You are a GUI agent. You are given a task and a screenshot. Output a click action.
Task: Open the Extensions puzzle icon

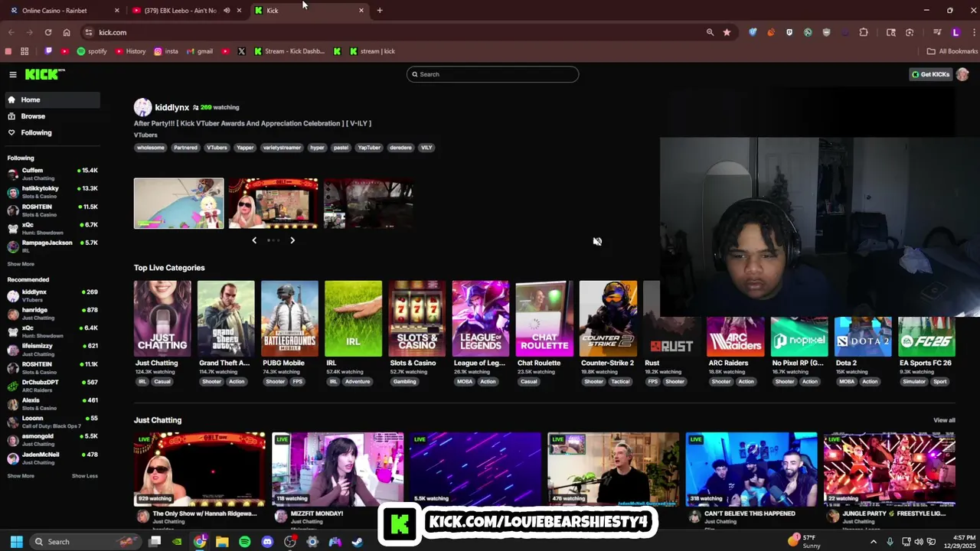(864, 32)
